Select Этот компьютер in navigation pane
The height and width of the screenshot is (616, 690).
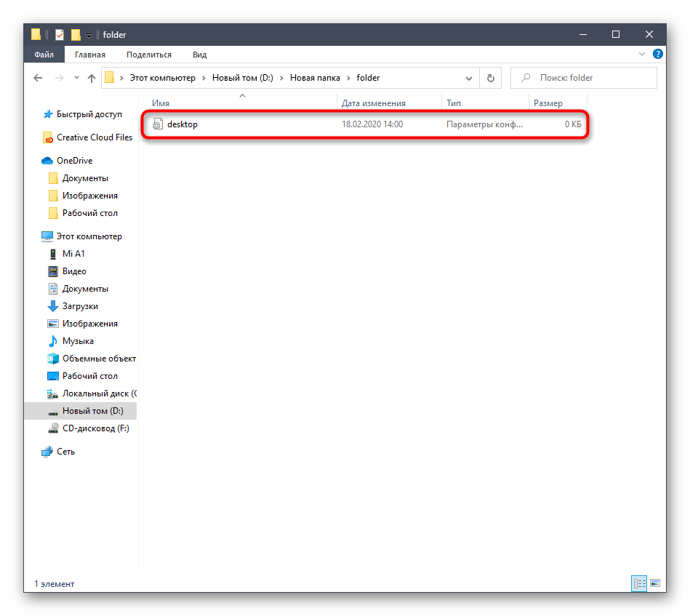(x=89, y=236)
